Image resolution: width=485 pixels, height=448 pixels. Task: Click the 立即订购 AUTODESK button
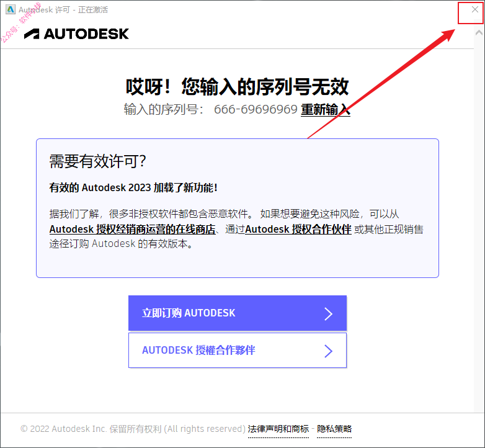pyautogui.click(x=238, y=313)
